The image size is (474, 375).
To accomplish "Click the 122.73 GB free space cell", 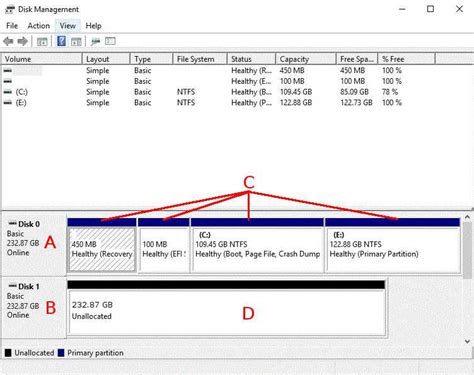I will click(x=356, y=102).
